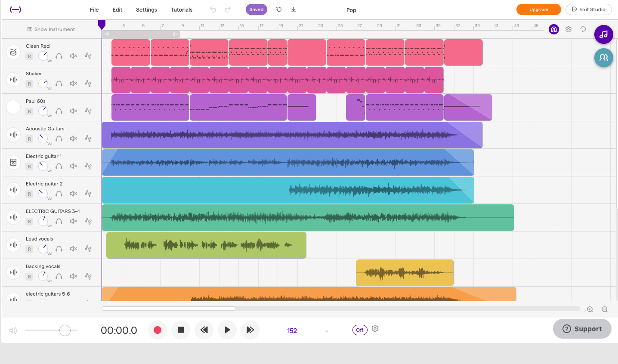Click the undo arrow in the top toolbar
This screenshot has width=618, height=364.
click(x=213, y=9)
